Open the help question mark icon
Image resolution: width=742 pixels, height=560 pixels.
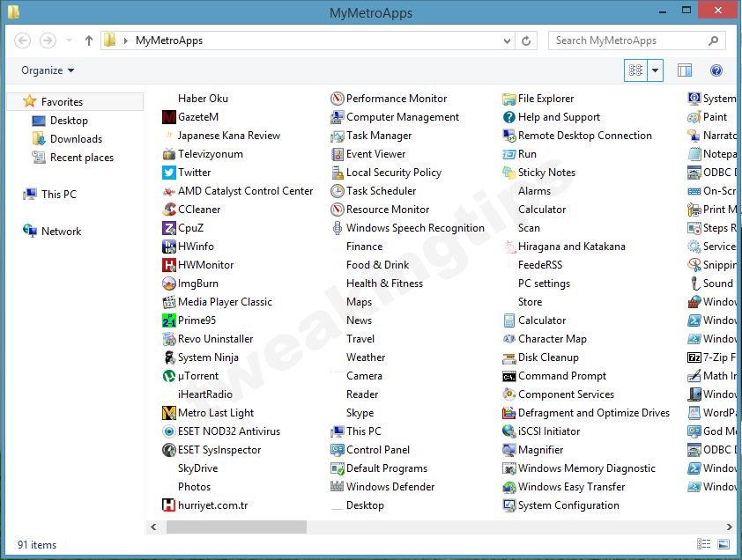tap(716, 70)
